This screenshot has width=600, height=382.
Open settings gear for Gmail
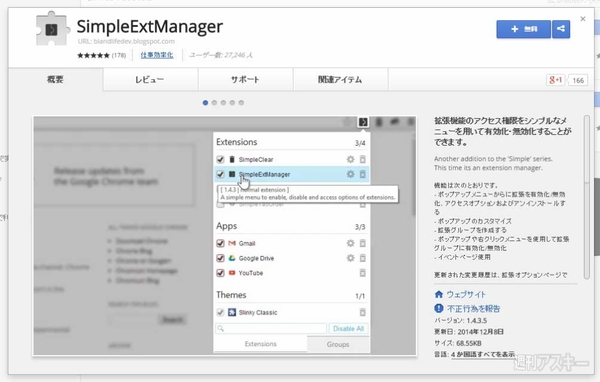point(351,243)
